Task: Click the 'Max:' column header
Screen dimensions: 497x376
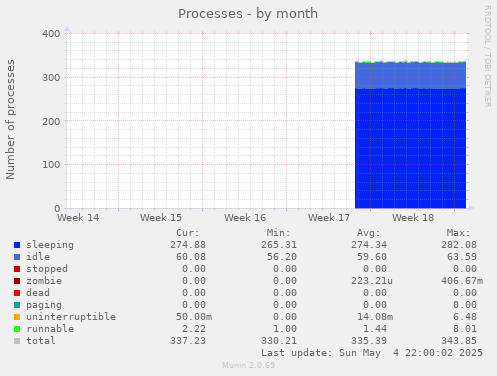Action: (x=458, y=233)
